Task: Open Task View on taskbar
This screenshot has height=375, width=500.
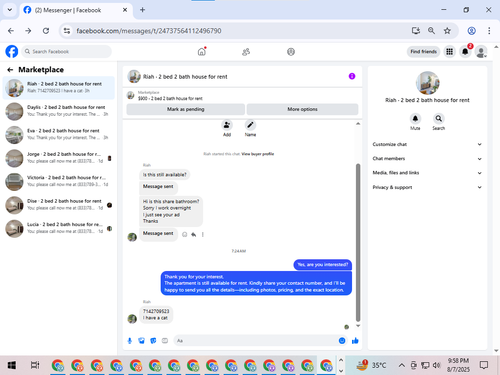Action: [x=35, y=365]
